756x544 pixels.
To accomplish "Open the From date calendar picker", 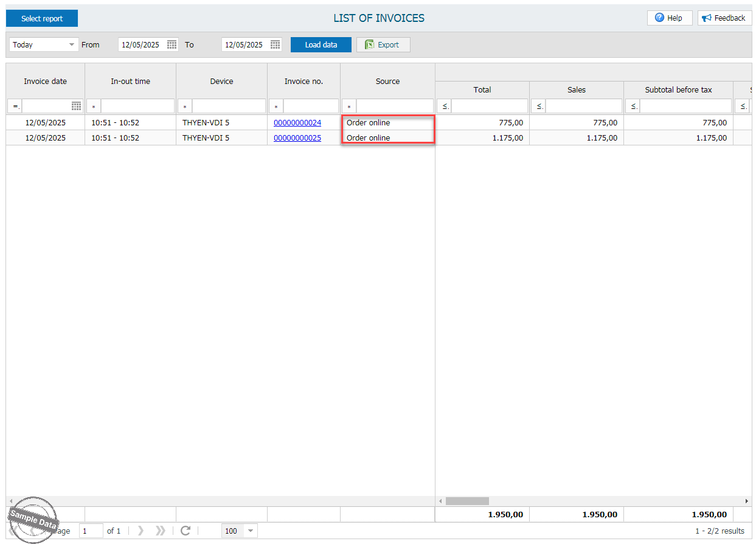I will click(x=172, y=44).
